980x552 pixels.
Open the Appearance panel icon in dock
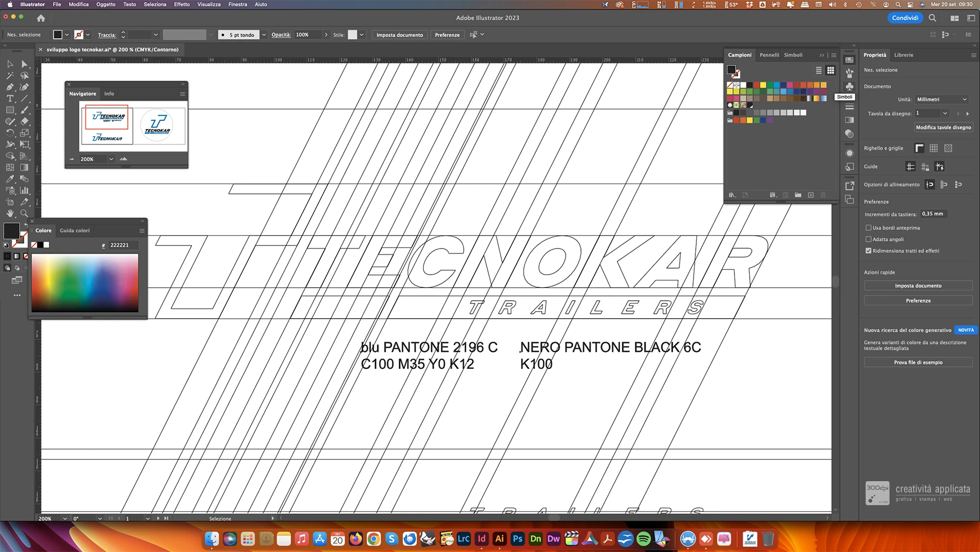pyautogui.click(x=849, y=153)
